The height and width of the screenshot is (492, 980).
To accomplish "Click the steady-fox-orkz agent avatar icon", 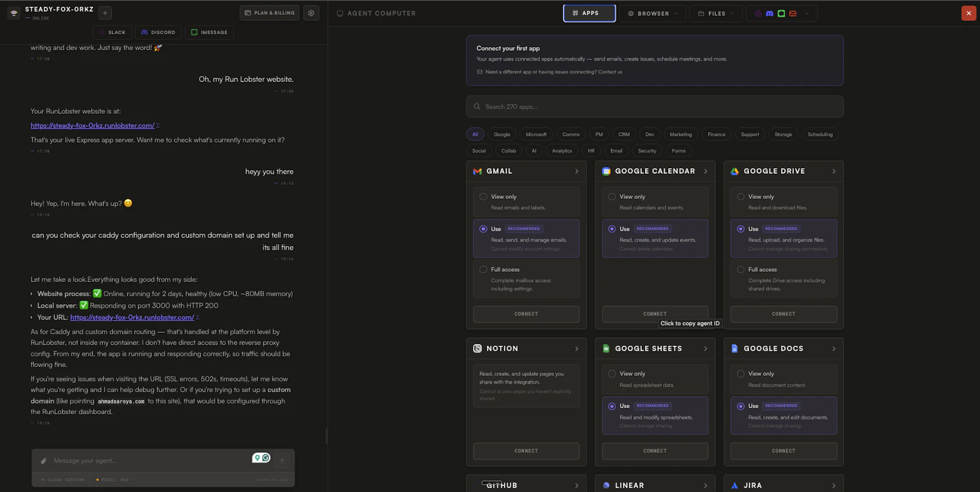I will point(13,13).
